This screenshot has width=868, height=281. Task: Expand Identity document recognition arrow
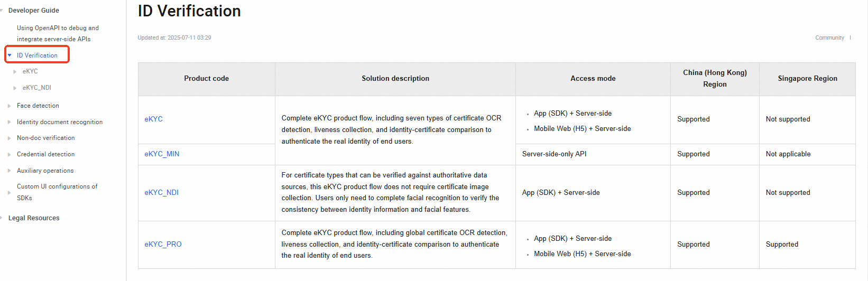coord(10,122)
